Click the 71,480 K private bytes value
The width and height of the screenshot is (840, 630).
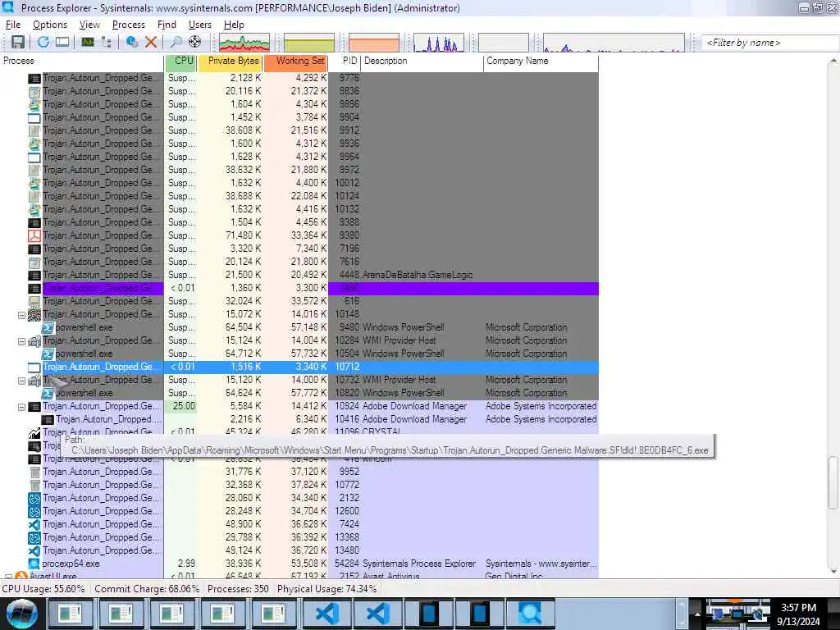pyautogui.click(x=242, y=235)
